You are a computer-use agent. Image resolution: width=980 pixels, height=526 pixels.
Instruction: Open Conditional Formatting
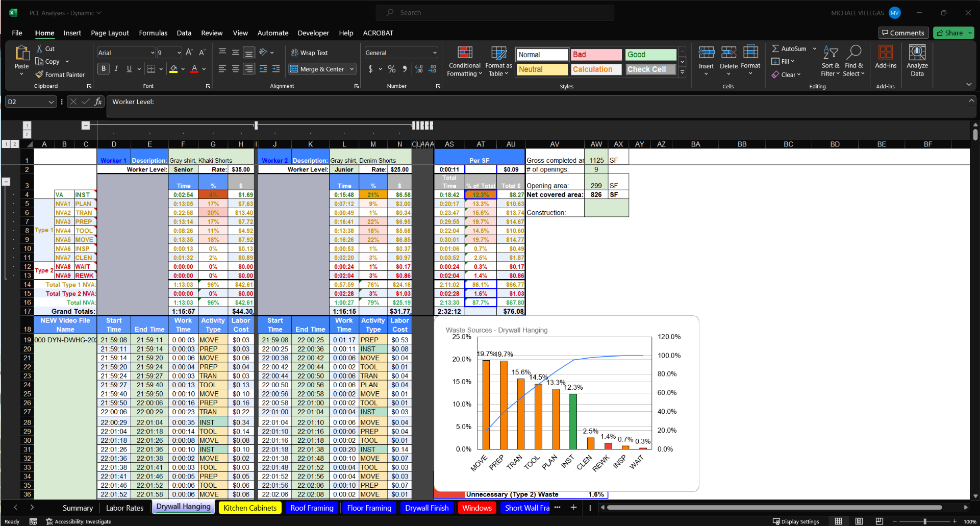[x=464, y=61]
